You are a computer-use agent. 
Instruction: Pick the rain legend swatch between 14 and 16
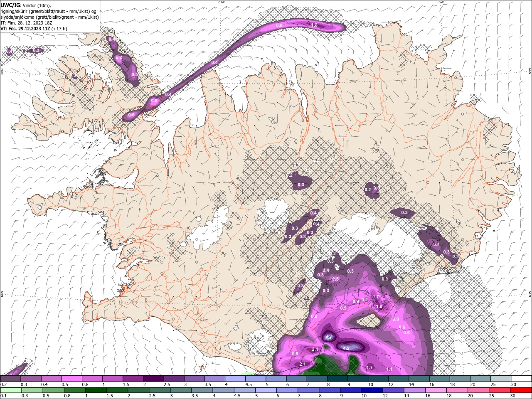(414, 390)
